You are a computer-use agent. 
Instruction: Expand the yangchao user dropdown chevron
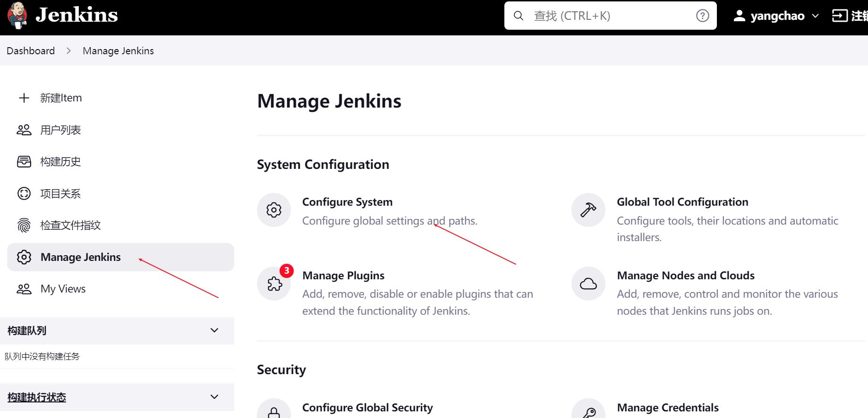coord(815,16)
